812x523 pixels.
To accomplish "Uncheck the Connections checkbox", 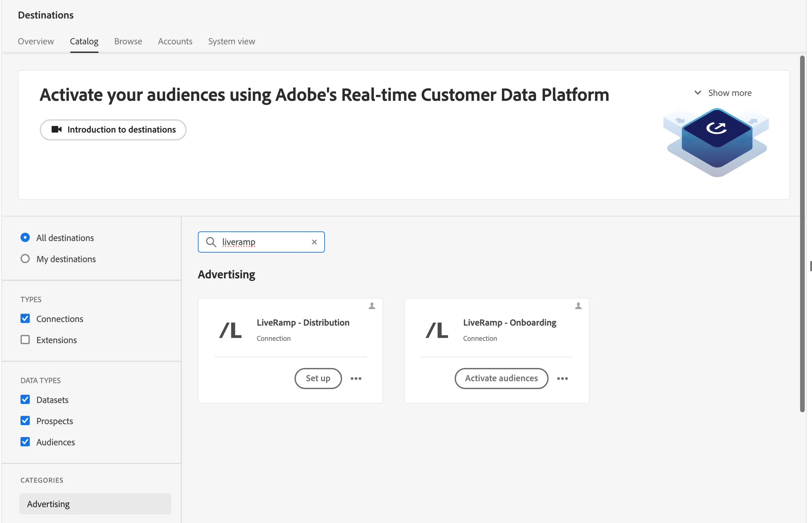I will [25, 319].
